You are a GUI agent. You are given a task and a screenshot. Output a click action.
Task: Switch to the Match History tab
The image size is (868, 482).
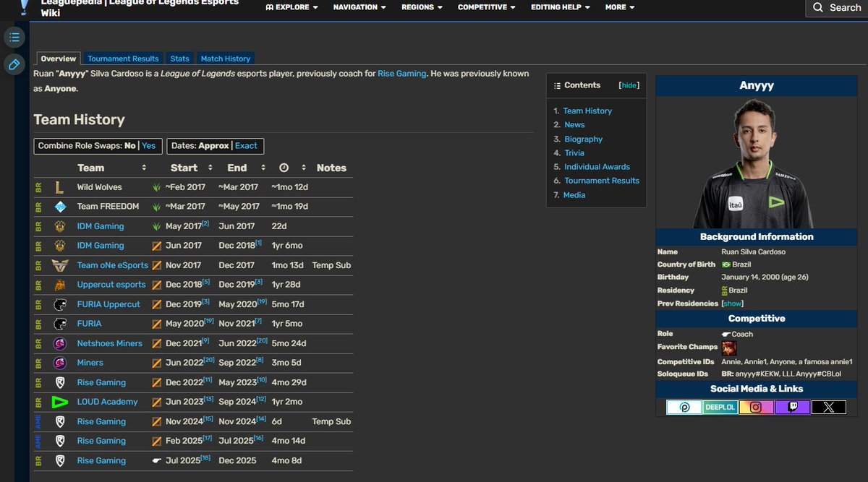(x=226, y=59)
